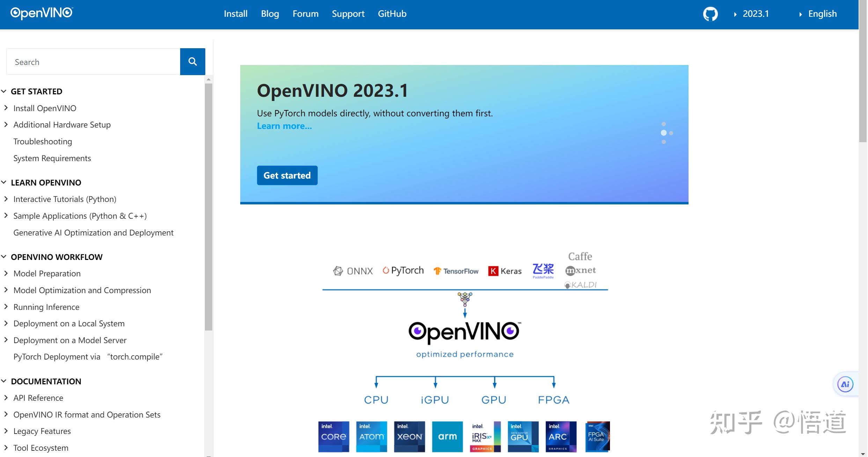
Task: Select the ONNX framework logo
Action: [x=353, y=271]
